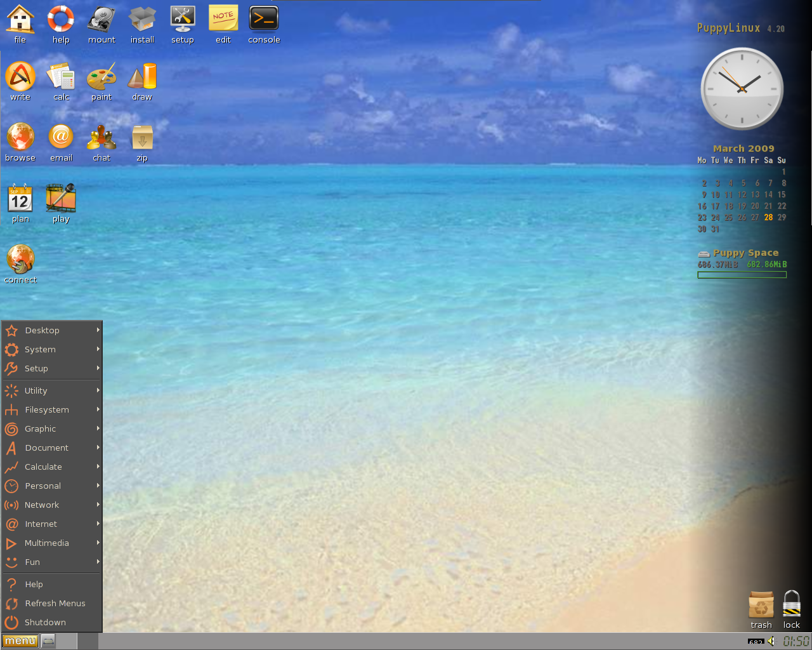Open the Setup entry in the menu
The image size is (812, 650).
(52, 368)
